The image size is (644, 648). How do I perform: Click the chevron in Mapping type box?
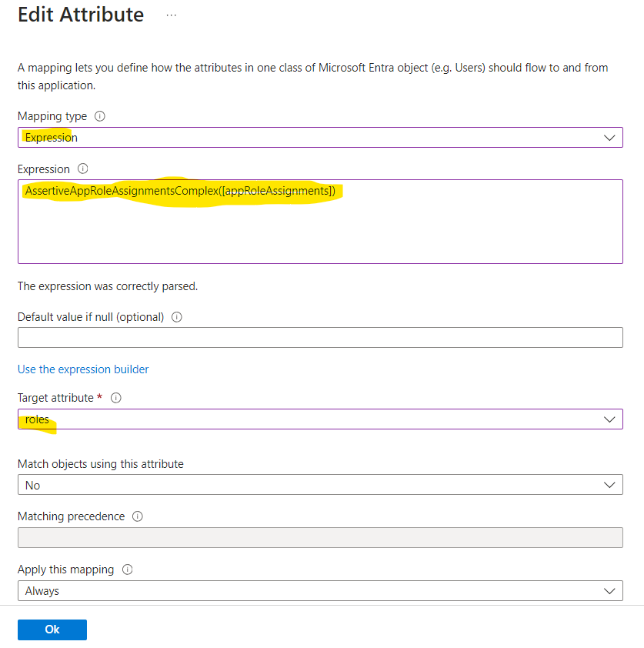click(609, 138)
